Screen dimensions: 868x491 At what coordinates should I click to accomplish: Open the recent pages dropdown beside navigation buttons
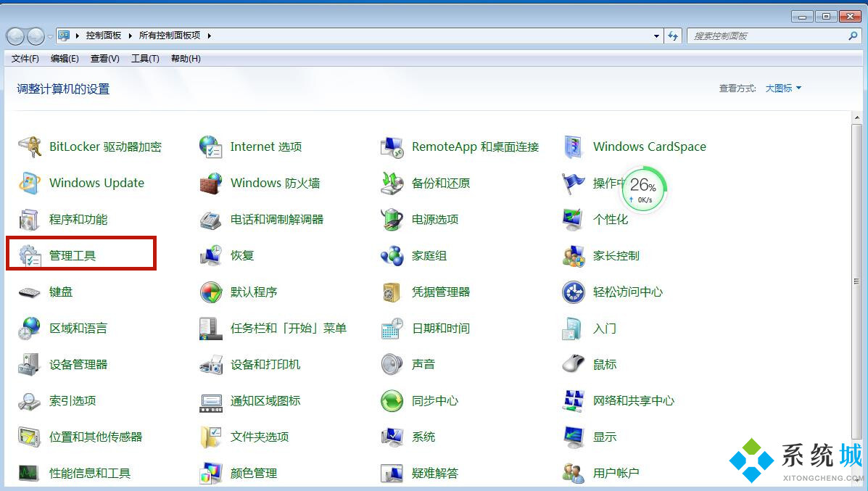click(50, 36)
